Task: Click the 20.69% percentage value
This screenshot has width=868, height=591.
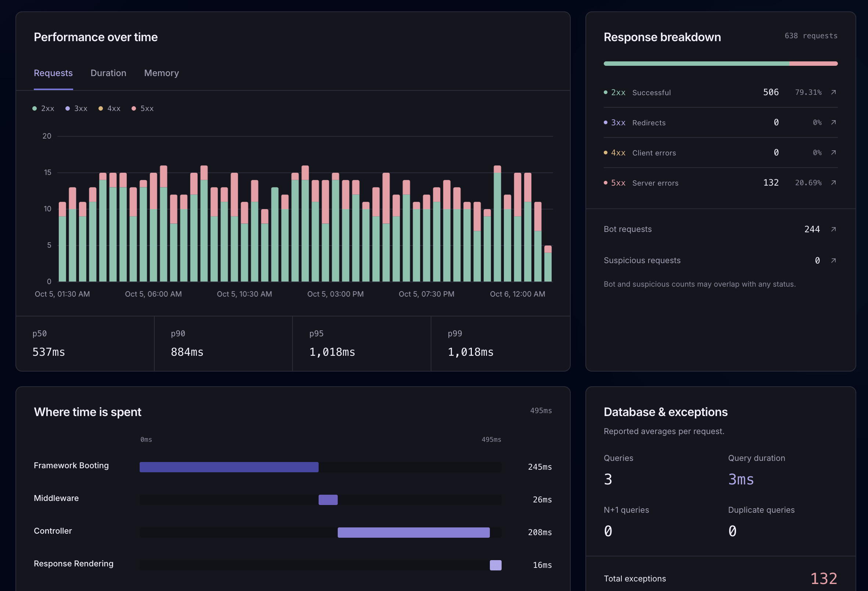Action: [808, 183]
